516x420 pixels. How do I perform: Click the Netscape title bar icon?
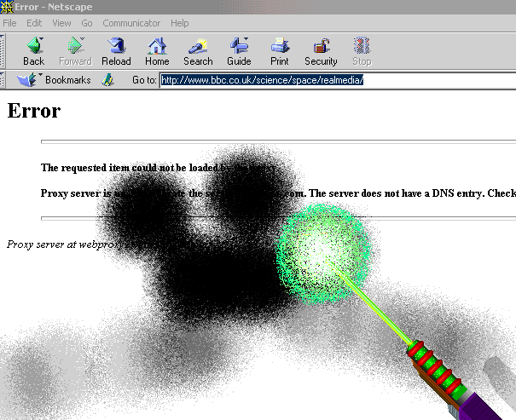point(6,7)
